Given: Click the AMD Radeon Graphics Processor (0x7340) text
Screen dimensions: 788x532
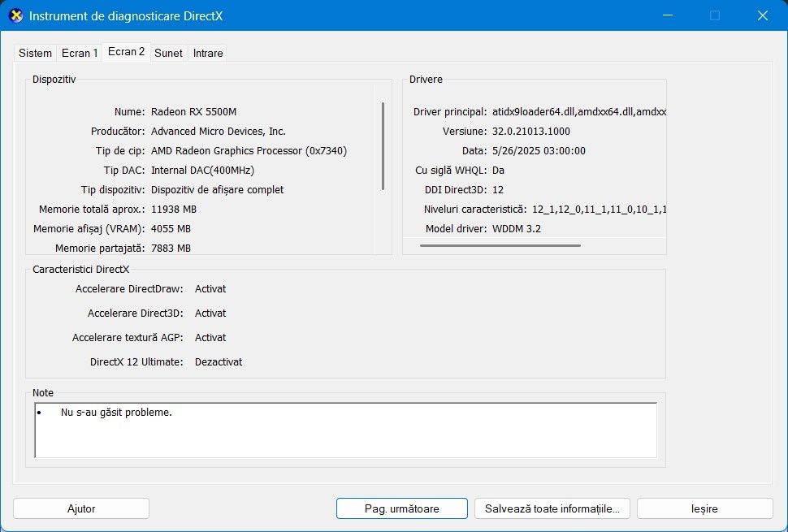Looking at the screenshot, I should click(x=249, y=151).
